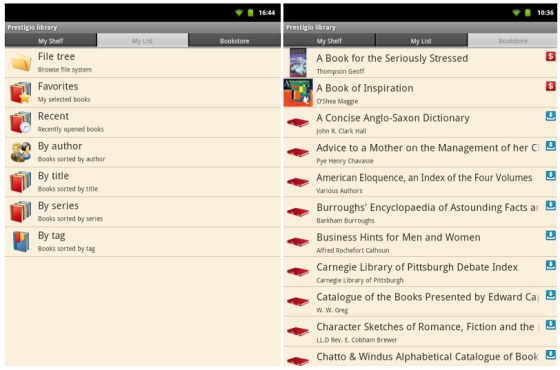The width and height of the screenshot is (560, 370).
Task: Click red book icon for Anglo-Saxon Dictionary
Action: click(298, 122)
